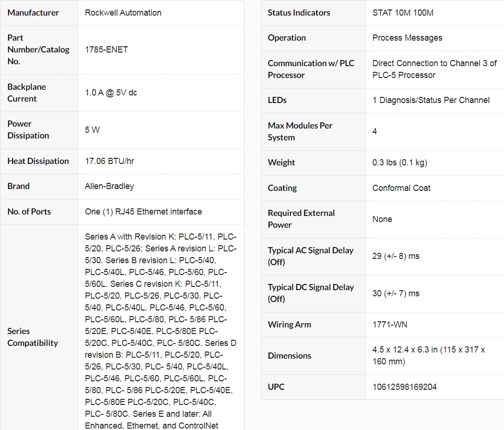Select the 1785-ENET part number text
Screen dimensions: 504x430
click(106, 50)
